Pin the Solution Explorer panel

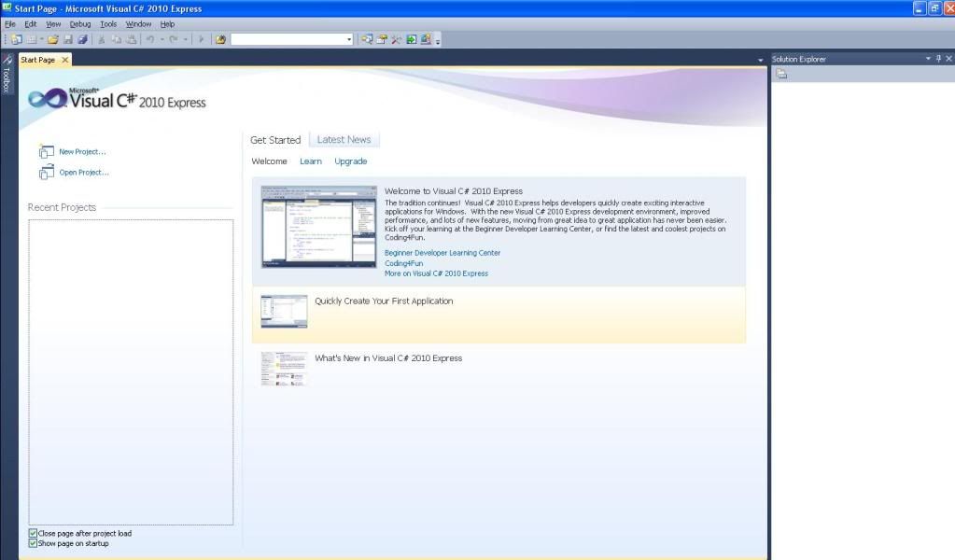pos(938,59)
